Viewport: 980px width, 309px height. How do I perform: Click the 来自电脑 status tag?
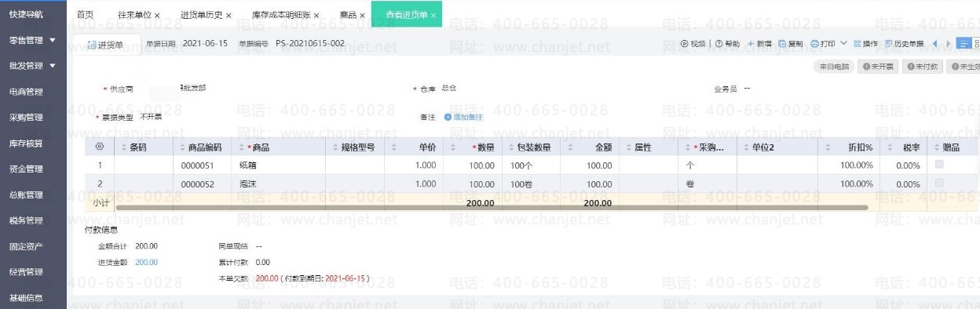coord(834,67)
